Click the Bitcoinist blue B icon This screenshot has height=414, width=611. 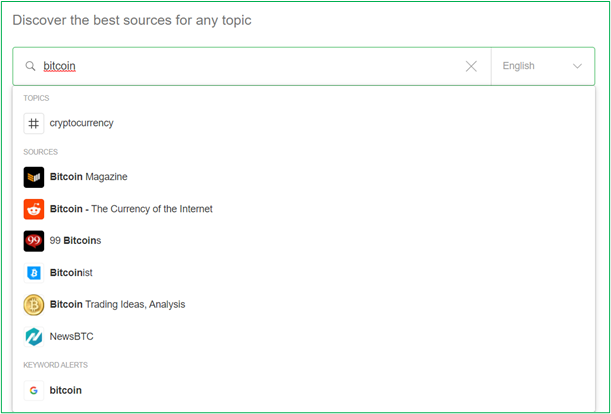[x=34, y=273]
